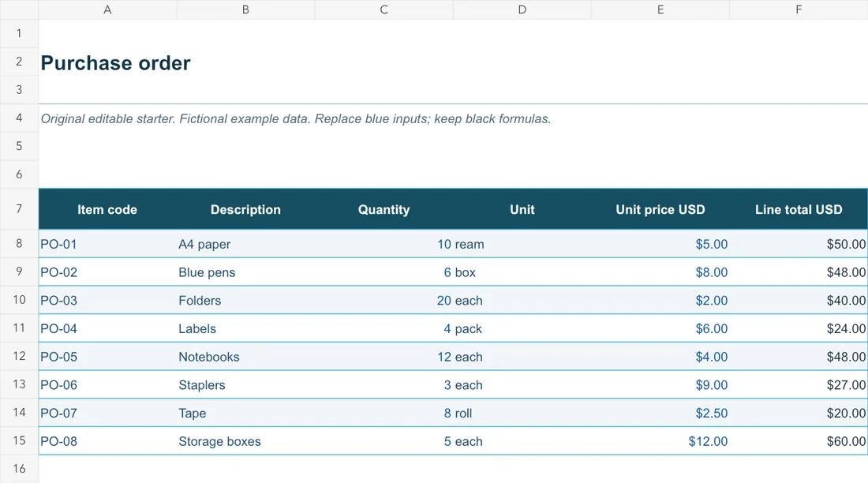Click the "Unit price USD" heading

point(660,209)
